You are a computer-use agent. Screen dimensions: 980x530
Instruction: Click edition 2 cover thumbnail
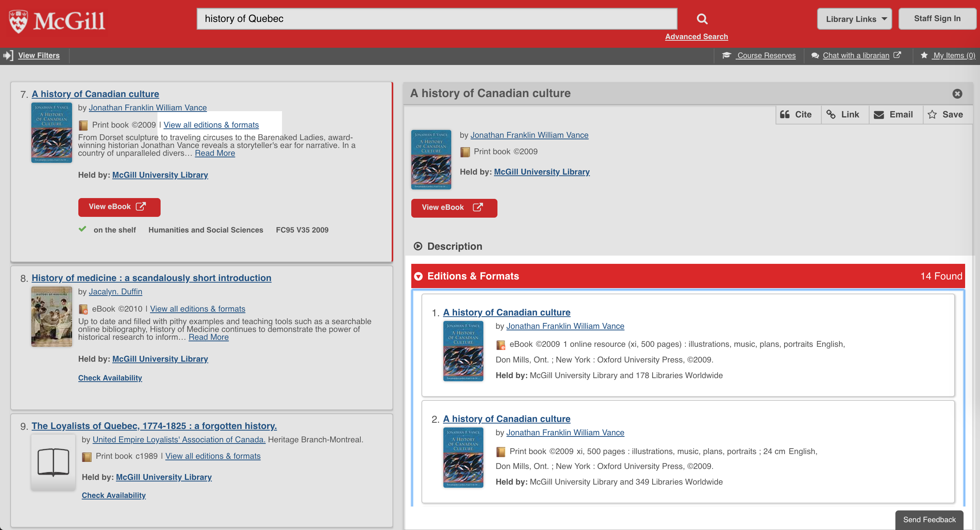[463, 457]
